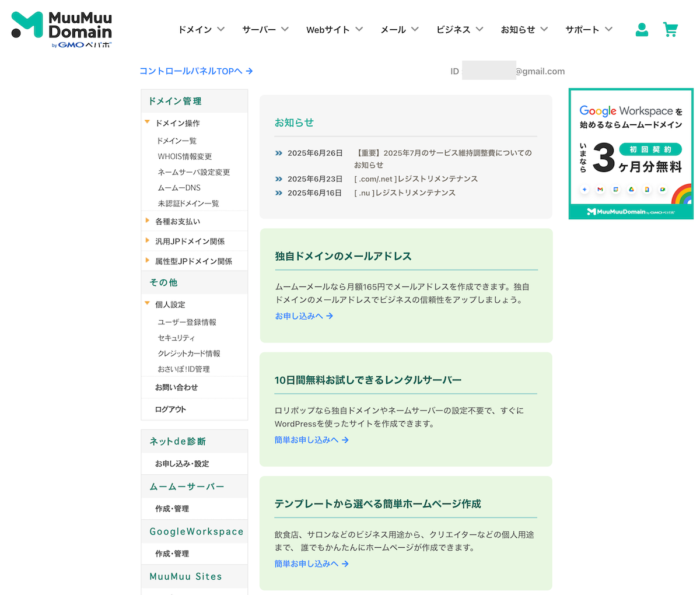The width and height of the screenshot is (700, 595).
Task: Open おさいぽ!ID管理 in the sidebar
Action: tap(184, 369)
